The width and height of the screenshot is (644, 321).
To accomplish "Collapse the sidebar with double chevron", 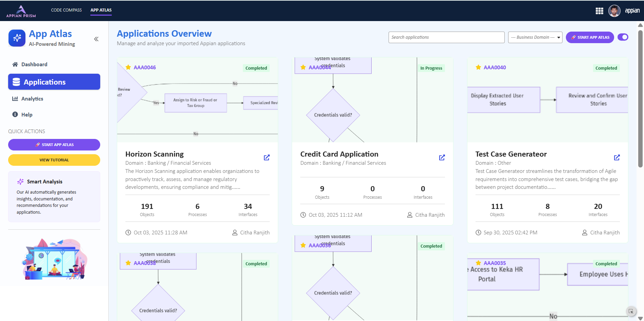I will pos(96,39).
